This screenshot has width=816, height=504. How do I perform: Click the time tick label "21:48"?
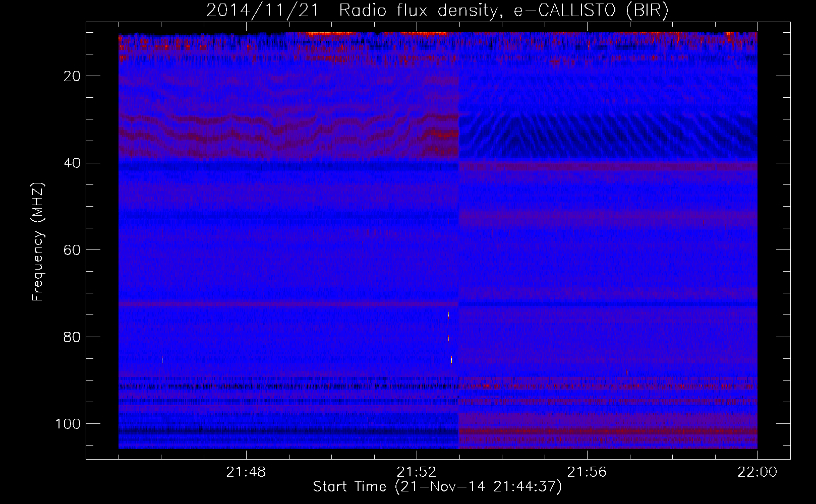[x=246, y=472]
